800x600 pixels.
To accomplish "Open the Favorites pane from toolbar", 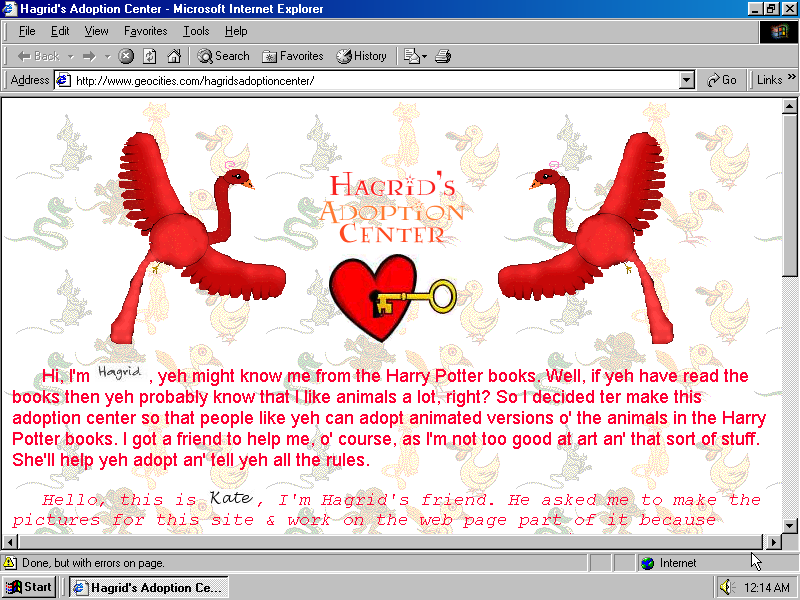I will 292,56.
